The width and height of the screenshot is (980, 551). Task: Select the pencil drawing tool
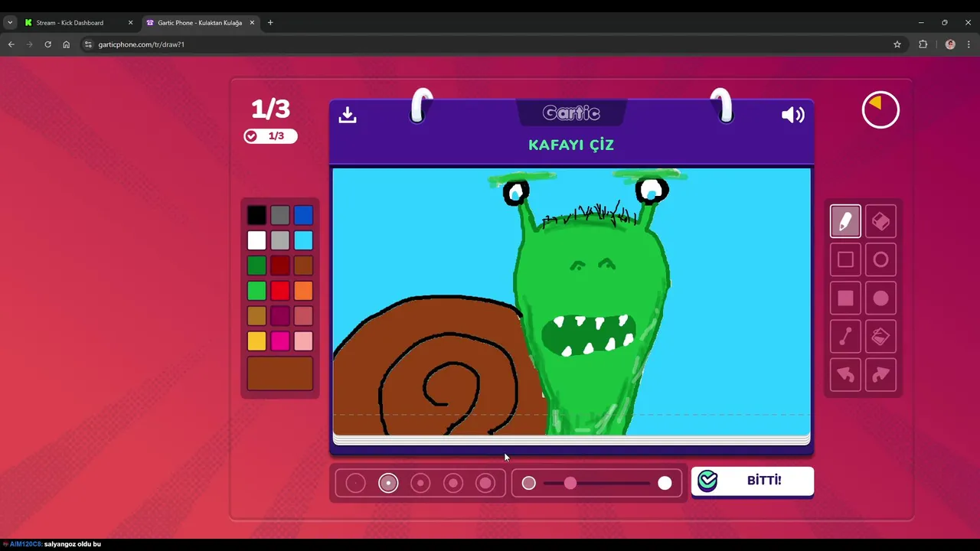click(845, 221)
